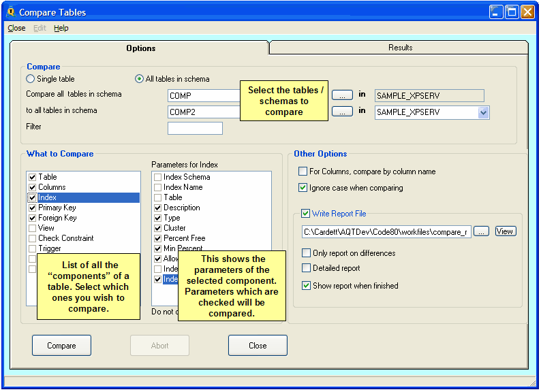Open the Help menu
The height and width of the screenshot is (392, 541).
coord(61,28)
